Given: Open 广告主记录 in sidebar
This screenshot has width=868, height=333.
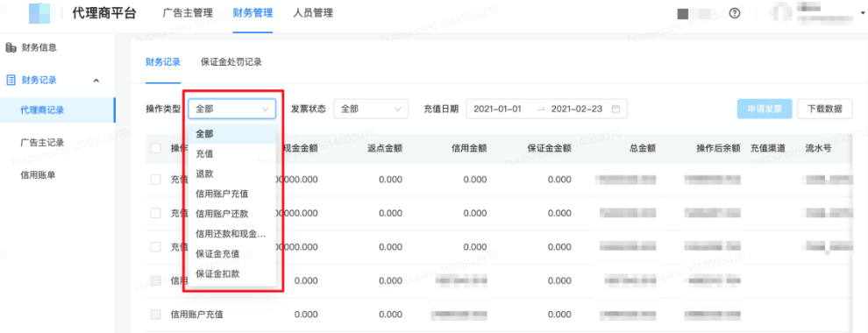Looking at the screenshot, I should [x=42, y=143].
